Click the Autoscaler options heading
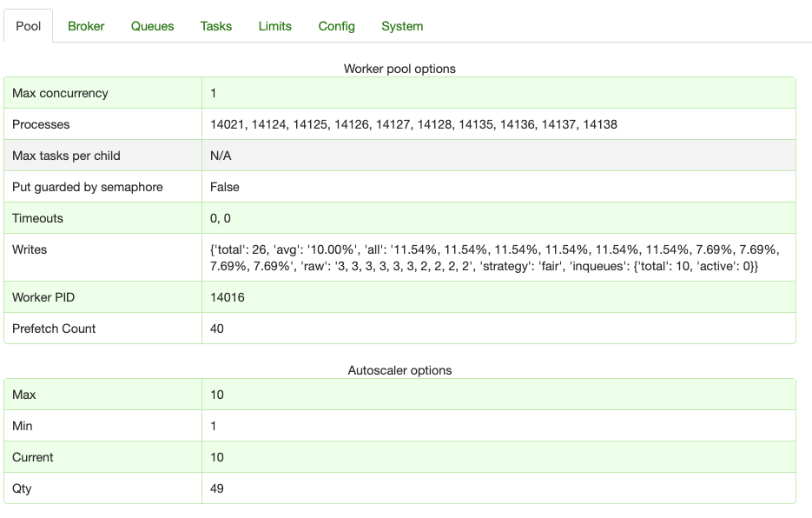Image resolution: width=812 pixels, height=518 pixels. coord(399,370)
